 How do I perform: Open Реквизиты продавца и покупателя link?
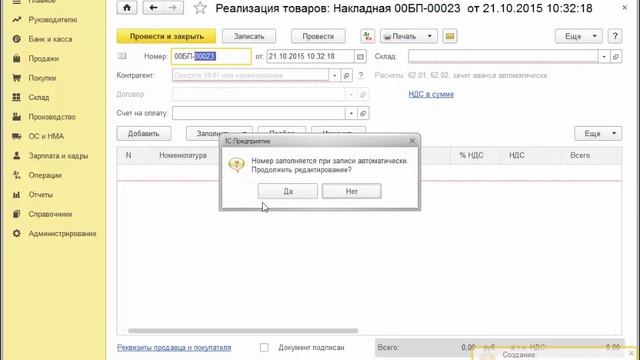point(174,348)
